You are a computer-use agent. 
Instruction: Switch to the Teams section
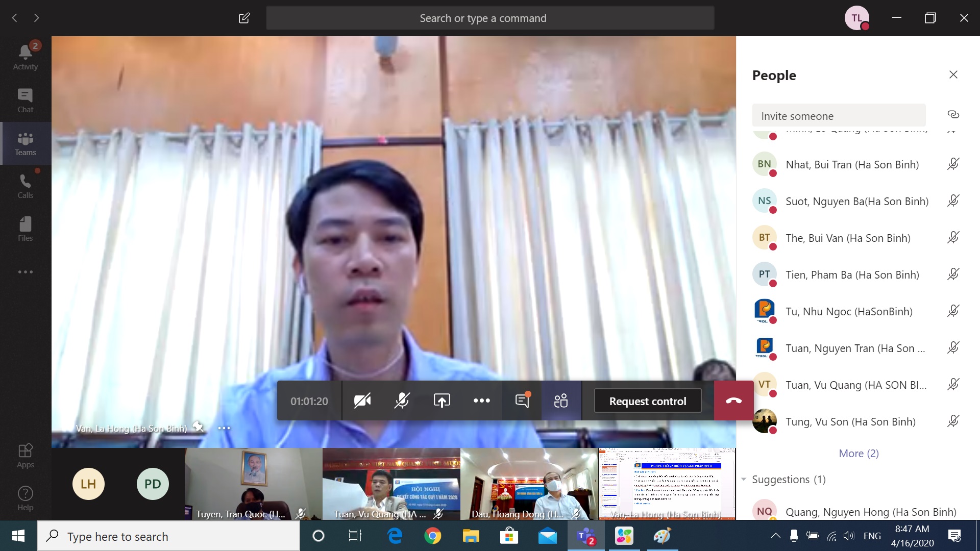[26, 143]
